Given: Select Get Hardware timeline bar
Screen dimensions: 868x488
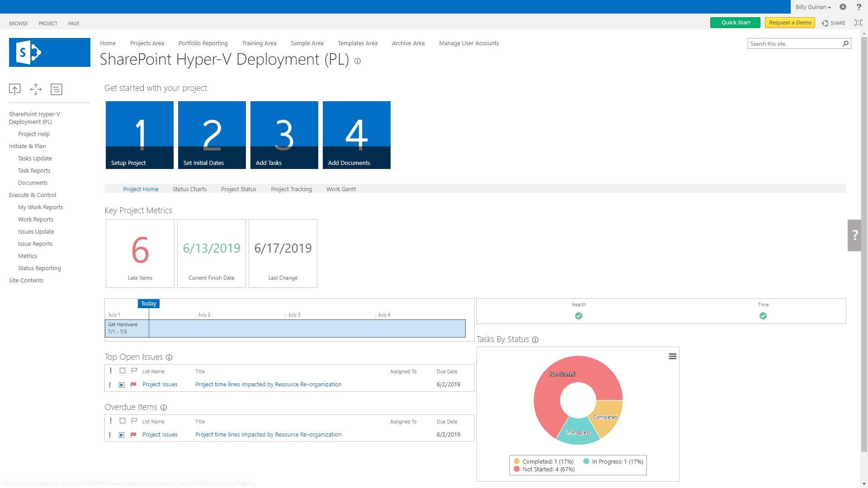Looking at the screenshot, I should [x=285, y=328].
